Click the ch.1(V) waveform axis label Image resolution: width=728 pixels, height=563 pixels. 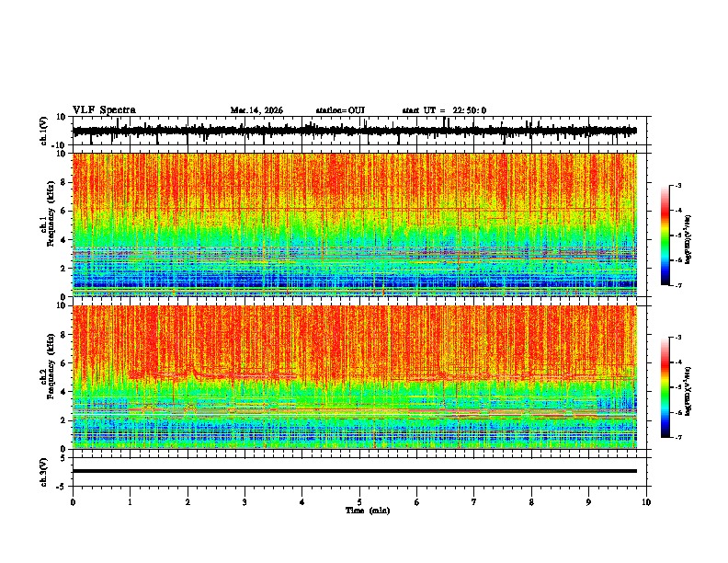[x=44, y=131]
